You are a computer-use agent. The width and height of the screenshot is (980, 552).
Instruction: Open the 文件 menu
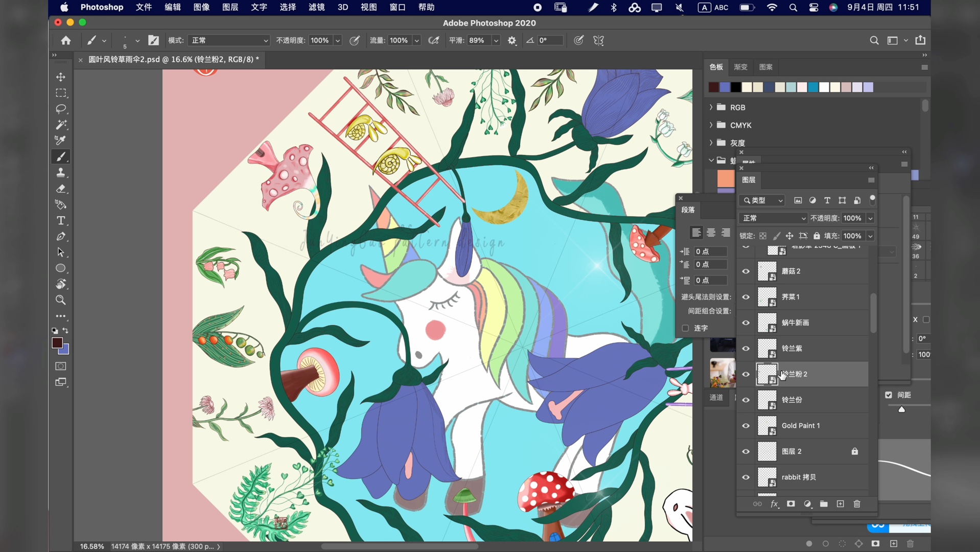pos(144,7)
